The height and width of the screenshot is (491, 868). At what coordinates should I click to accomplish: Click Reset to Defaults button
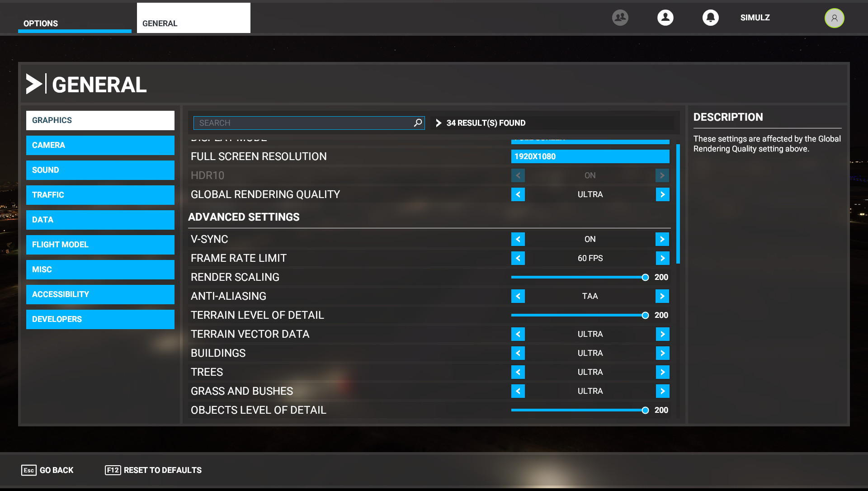pyautogui.click(x=153, y=470)
